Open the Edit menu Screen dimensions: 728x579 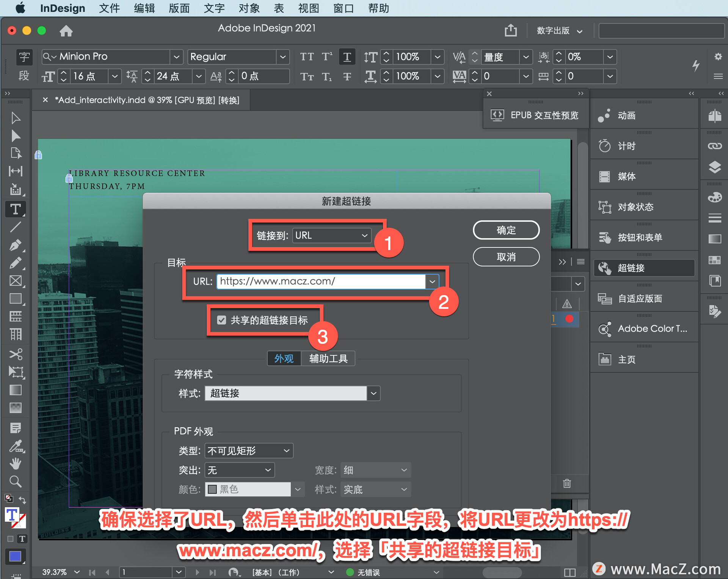[x=144, y=8]
